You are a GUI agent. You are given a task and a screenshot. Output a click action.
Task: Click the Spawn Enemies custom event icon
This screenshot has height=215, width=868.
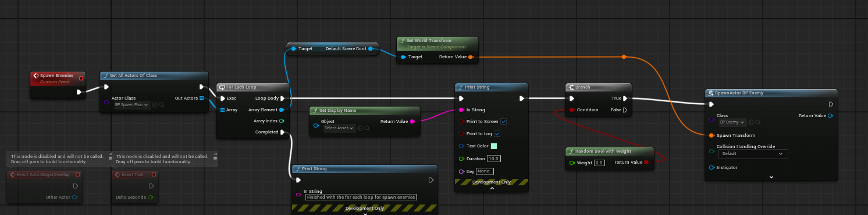36,76
